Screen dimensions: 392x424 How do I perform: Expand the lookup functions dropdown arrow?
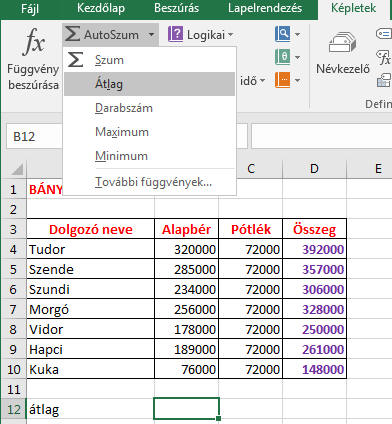[x=297, y=34]
